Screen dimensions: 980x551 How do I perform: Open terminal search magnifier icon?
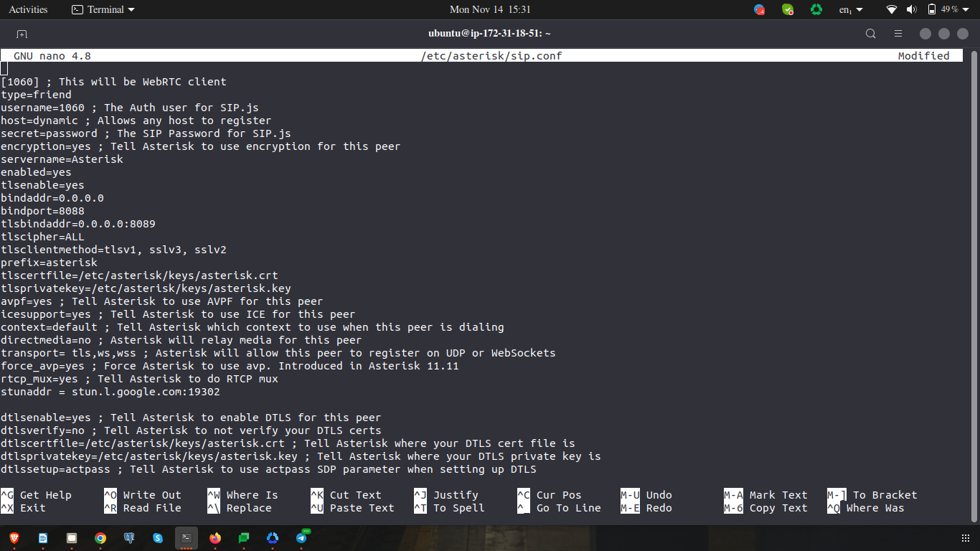click(871, 34)
